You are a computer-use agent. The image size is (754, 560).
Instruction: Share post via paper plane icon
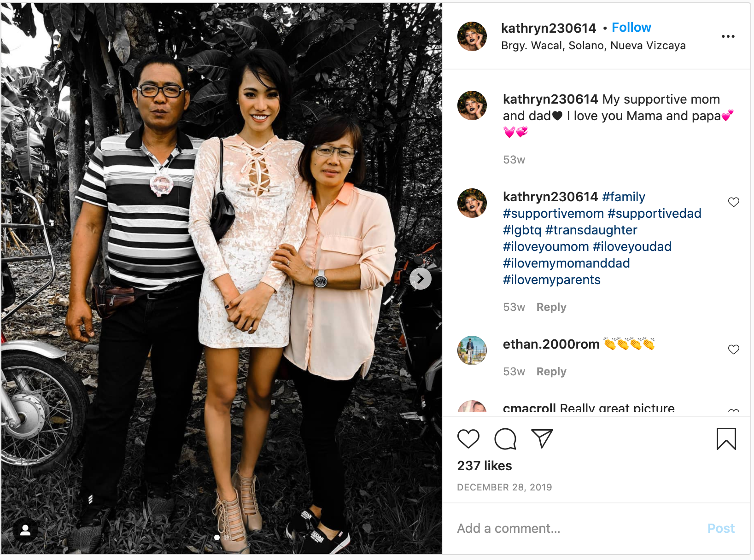542,438
